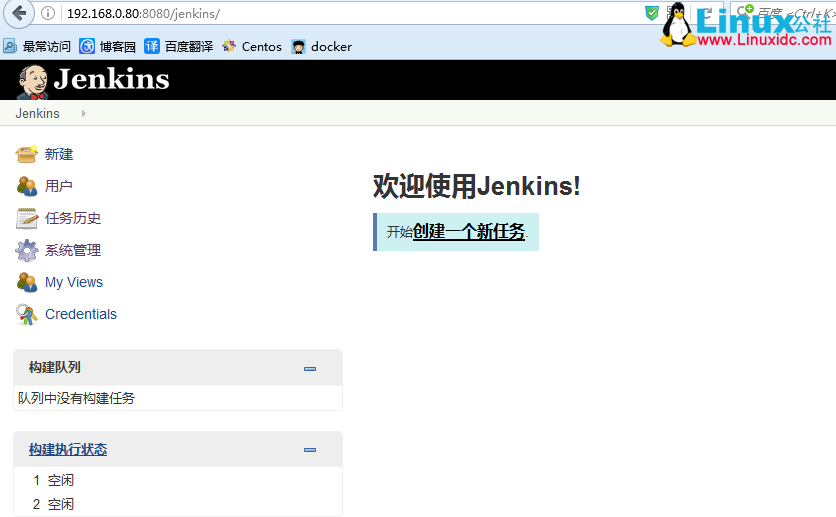The width and height of the screenshot is (836, 517).
Task: Click the Jenkins butler logo icon
Action: pos(33,82)
